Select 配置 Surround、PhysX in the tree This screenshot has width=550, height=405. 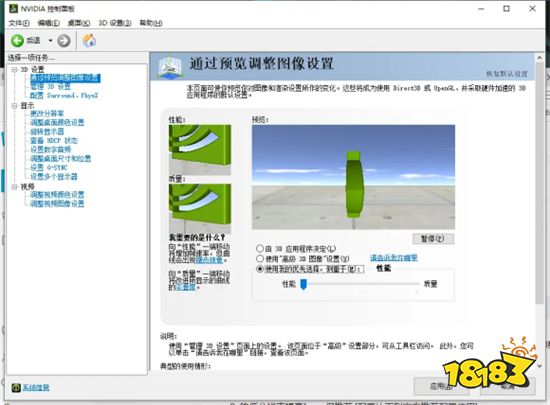(64, 95)
